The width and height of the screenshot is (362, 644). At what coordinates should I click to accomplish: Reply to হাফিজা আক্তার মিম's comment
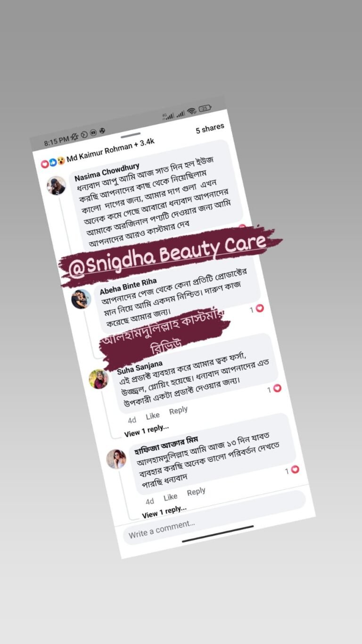point(196,492)
